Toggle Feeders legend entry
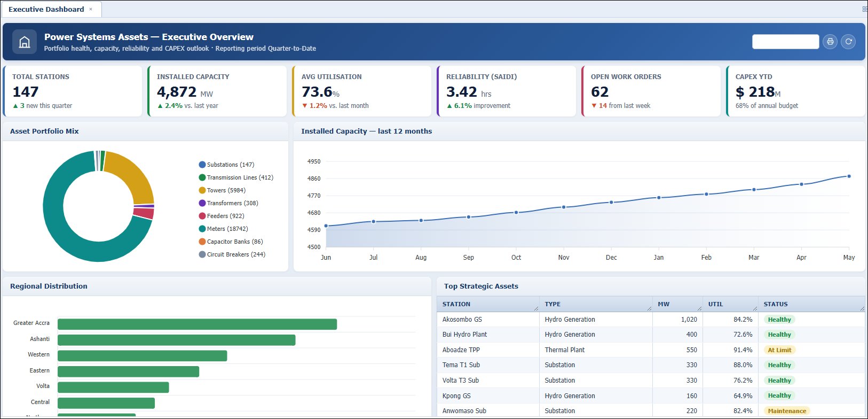The width and height of the screenshot is (868, 419). tap(222, 216)
